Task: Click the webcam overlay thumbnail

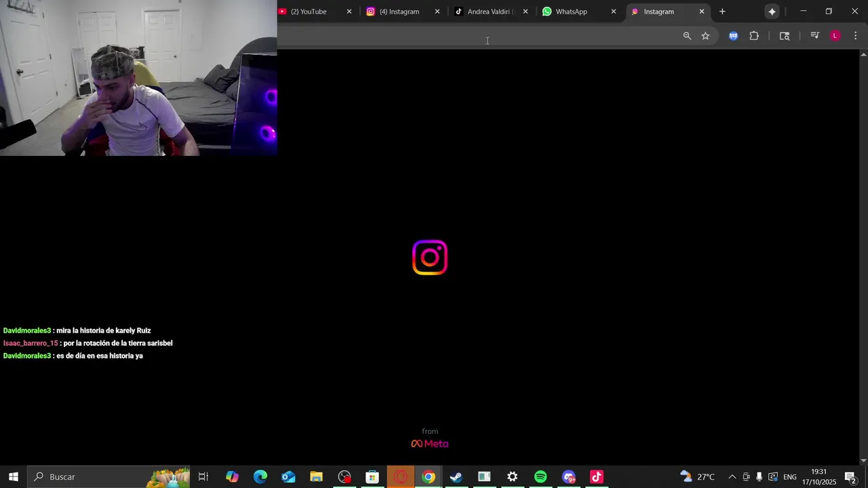Action: (x=138, y=78)
